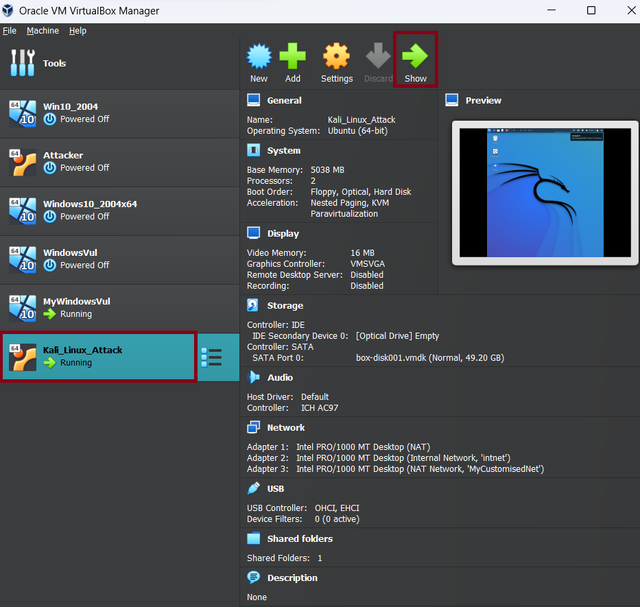
Task: Click the 5038 MB base memory value
Action: tap(327, 170)
